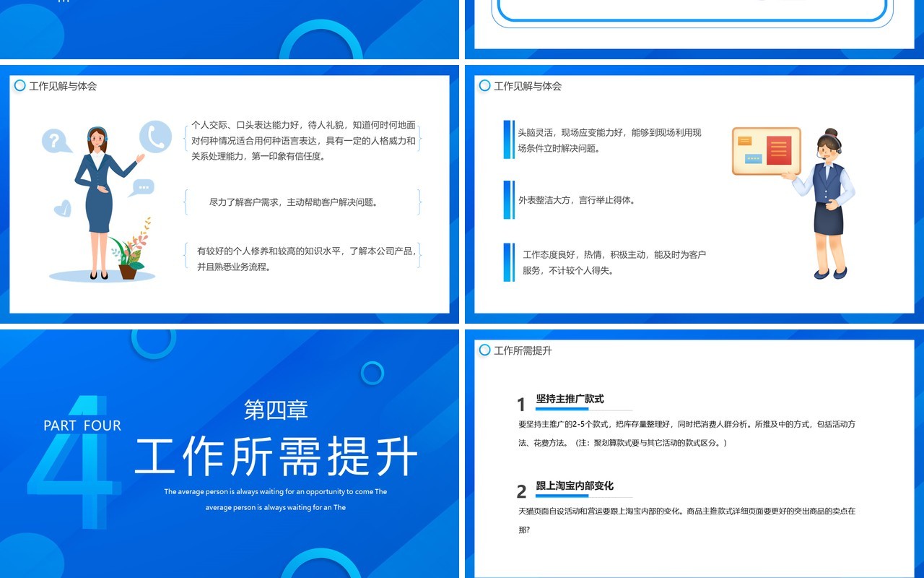This screenshot has height=578, width=924.
Task: Click the "PART FOUR" label
Action: [x=82, y=426]
